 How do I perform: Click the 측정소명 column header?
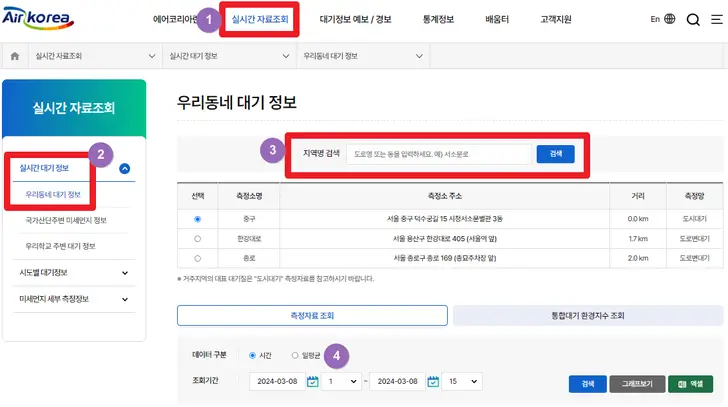[x=249, y=196]
